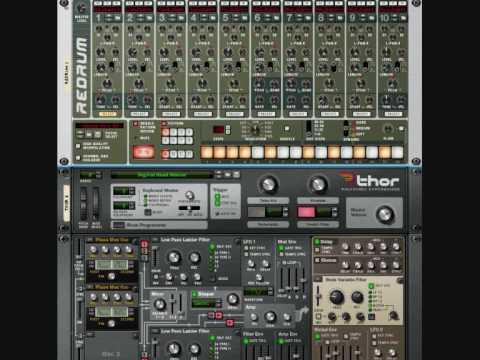480x360 pixels.
Task: Click the top Ladder Filter Freq knob
Action: [x=174, y=257]
